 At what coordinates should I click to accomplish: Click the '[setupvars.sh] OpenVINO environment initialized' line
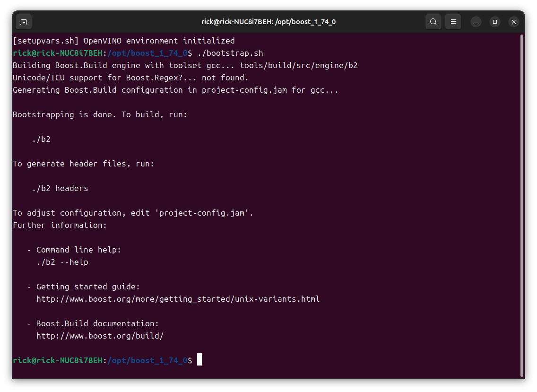click(x=124, y=41)
